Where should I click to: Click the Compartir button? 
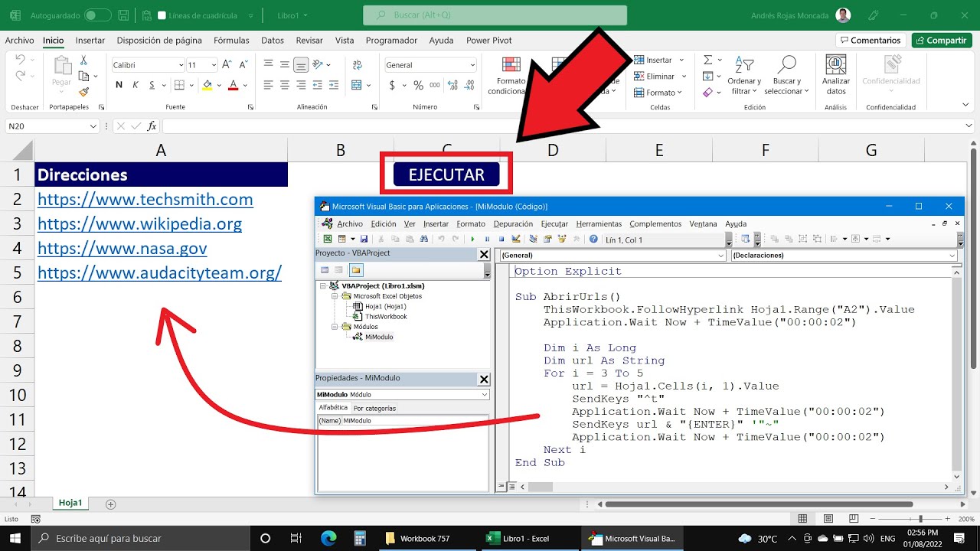[941, 40]
